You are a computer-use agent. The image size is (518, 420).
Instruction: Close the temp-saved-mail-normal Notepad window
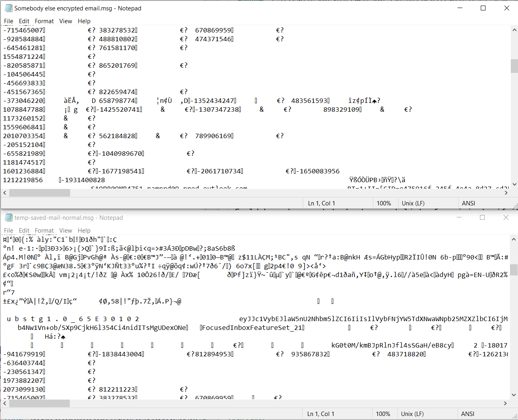[x=506, y=217]
